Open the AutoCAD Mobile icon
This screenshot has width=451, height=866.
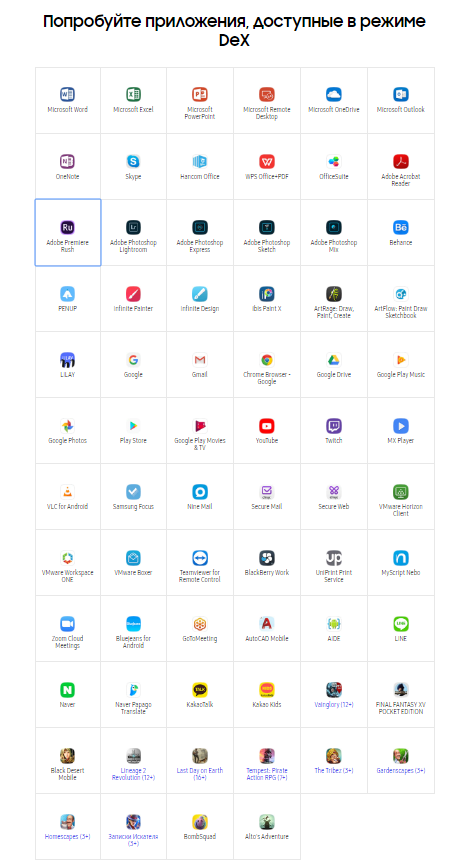pyautogui.click(x=267, y=624)
